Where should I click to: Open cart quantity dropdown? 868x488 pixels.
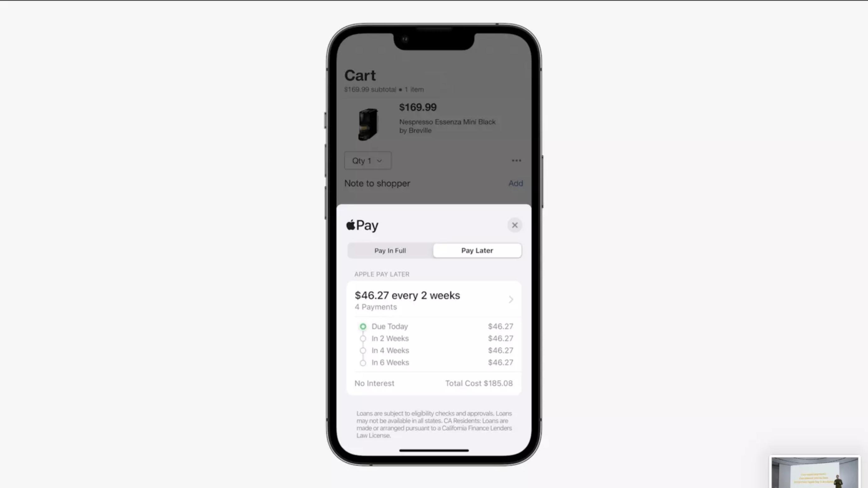click(x=366, y=160)
